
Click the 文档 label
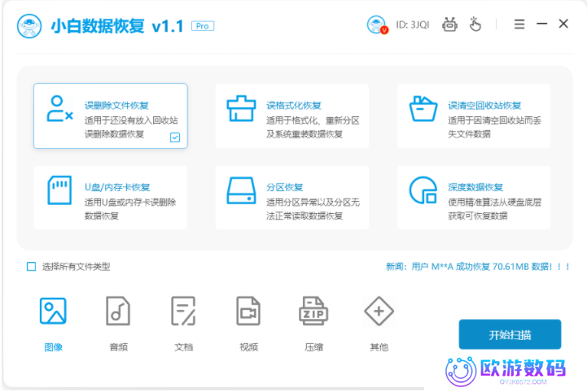click(183, 347)
